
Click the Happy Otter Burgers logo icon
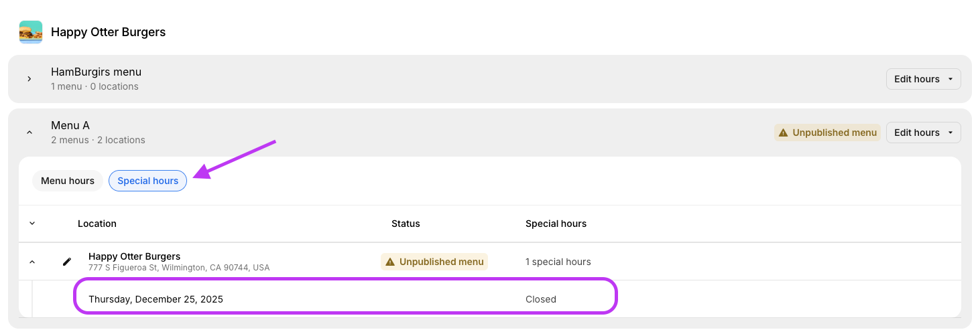31,32
